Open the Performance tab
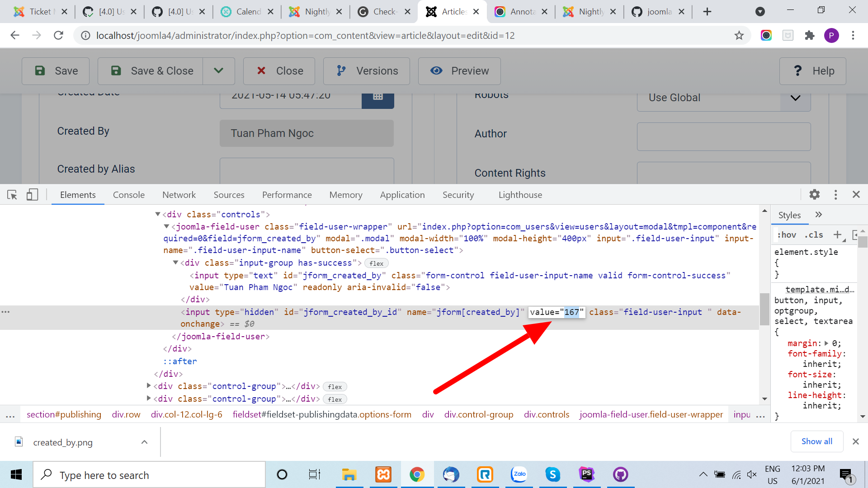This screenshot has width=868, height=488. pyautogui.click(x=287, y=195)
